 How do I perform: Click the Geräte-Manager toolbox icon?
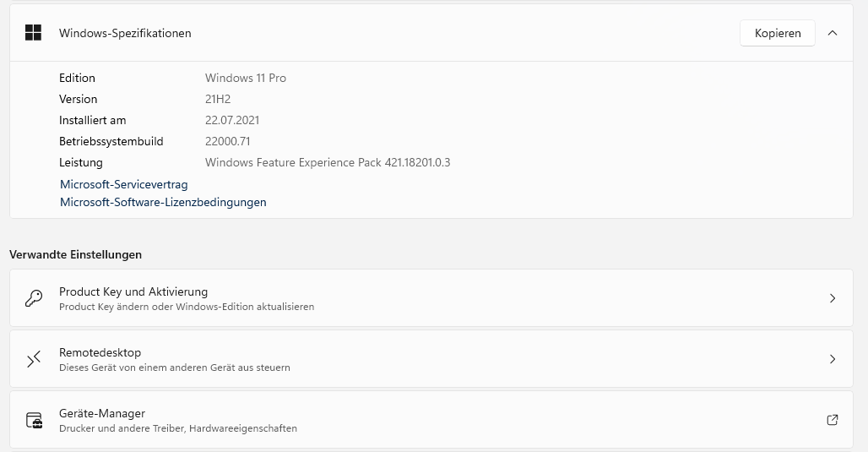pyautogui.click(x=34, y=420)
